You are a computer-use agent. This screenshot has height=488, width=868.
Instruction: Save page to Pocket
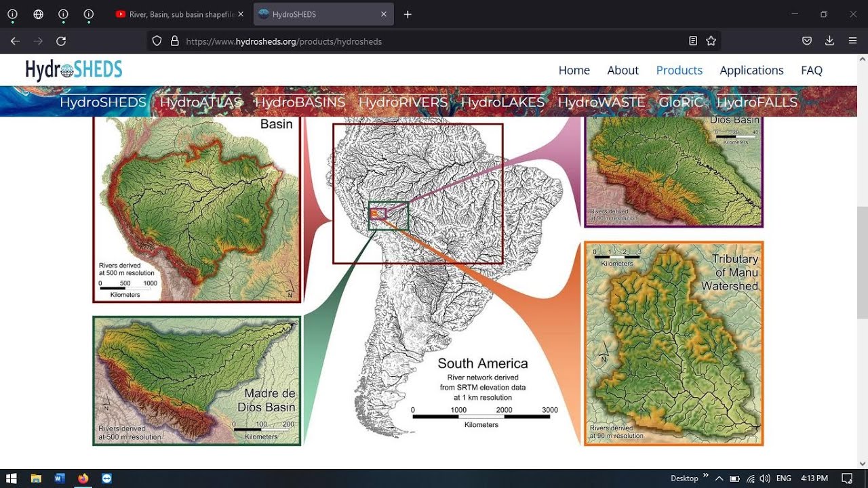pos(807,41)
